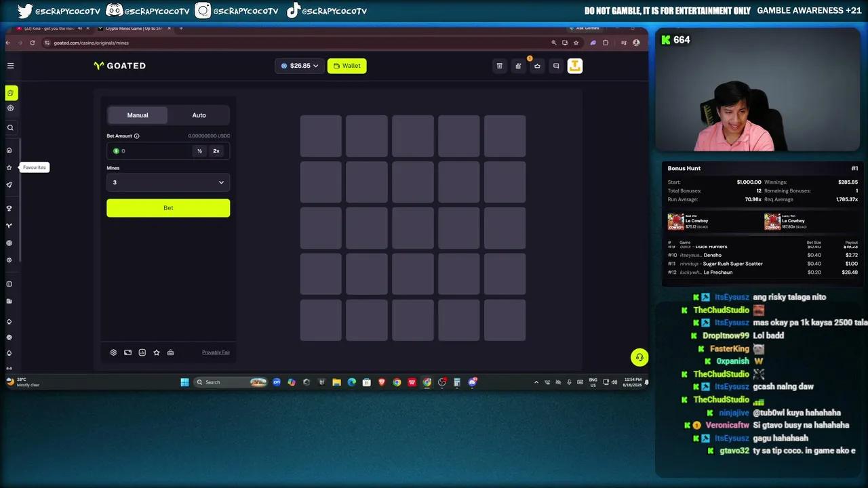868x488 pixels.
Task: Toggle theatre mode icon below bet panel
Action: point(127,352)
